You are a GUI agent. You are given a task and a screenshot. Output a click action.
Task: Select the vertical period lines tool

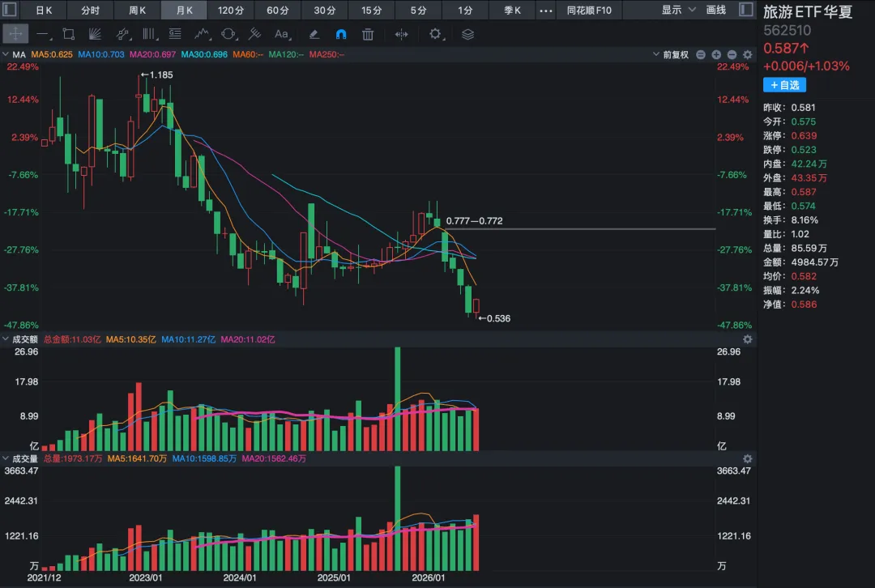point(148,34)
